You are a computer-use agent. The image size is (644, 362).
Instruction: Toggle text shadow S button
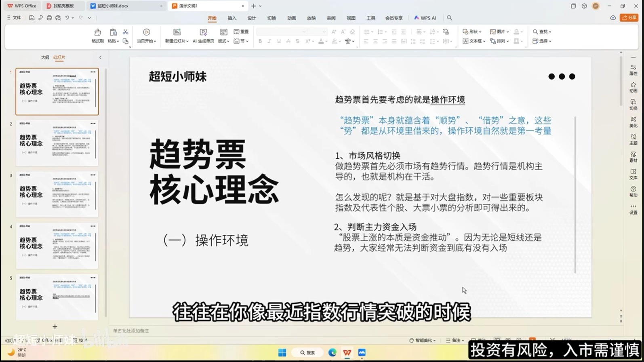[x=298, y=41]
